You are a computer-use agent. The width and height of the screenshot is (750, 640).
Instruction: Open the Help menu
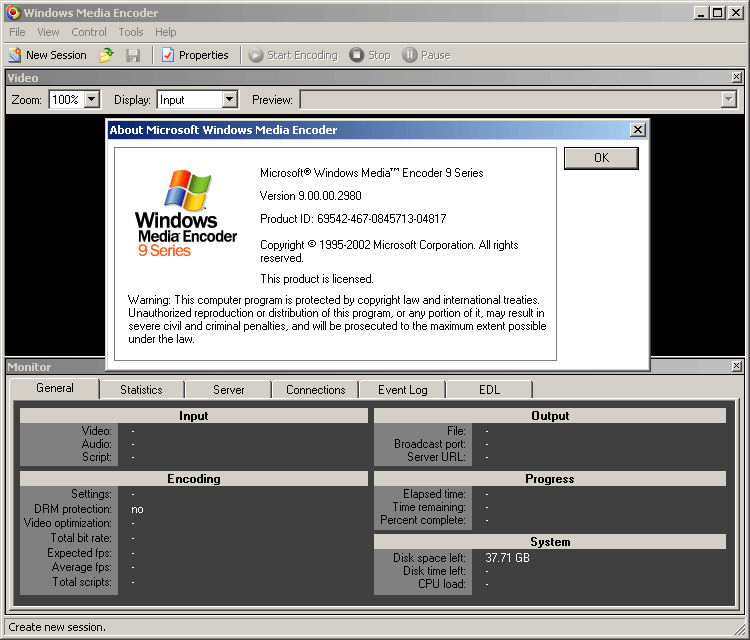[x=165, y=32]
